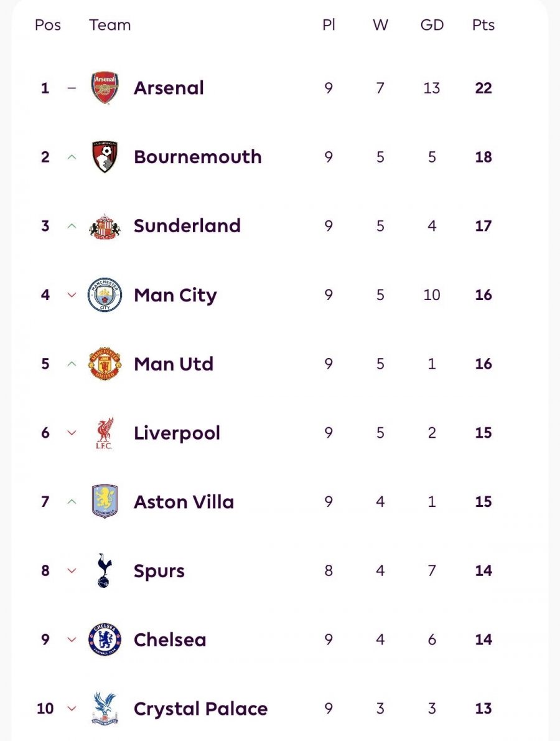Click the Sunderland team name
Screen dimensions: 560x741
coord(187,226)
